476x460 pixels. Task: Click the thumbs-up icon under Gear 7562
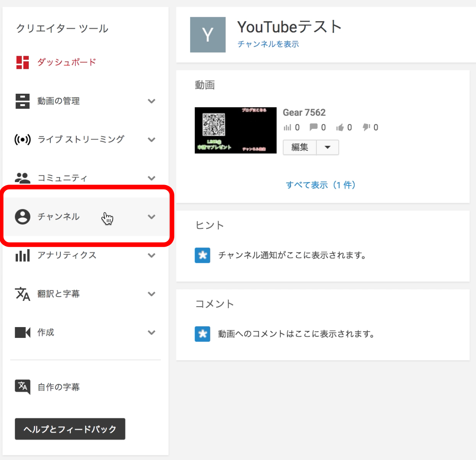pos(340,127)
